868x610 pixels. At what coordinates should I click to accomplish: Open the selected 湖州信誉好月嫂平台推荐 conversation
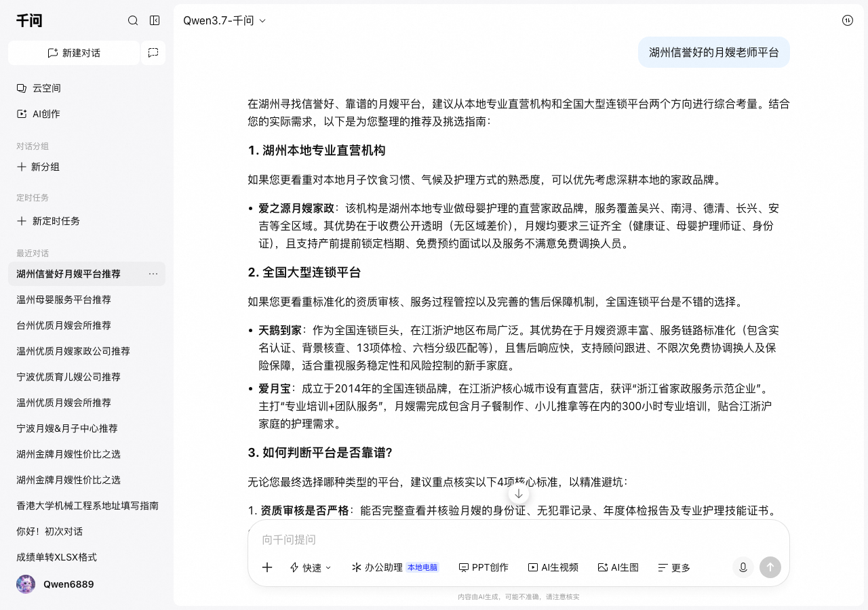point(87,274)
